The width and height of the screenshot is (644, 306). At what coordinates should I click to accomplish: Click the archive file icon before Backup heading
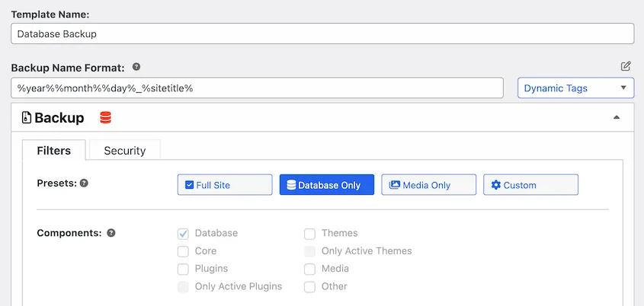tap(26, 118)
